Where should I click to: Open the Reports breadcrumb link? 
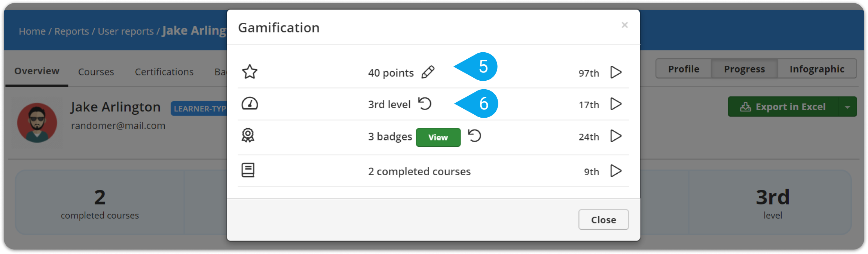[x=71, y=31]
